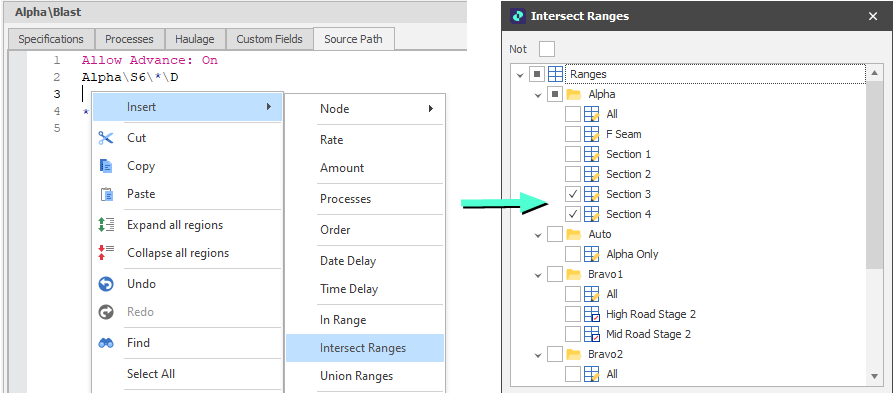
Task: Switch to the Custom Fields tab
Action: coord(269,39)
